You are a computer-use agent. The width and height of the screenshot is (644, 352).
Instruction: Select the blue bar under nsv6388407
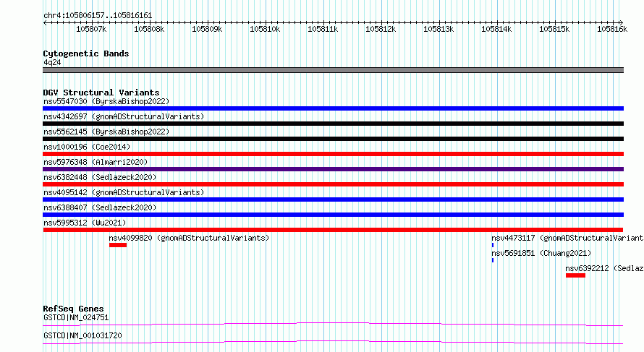[x=333, y=215]
